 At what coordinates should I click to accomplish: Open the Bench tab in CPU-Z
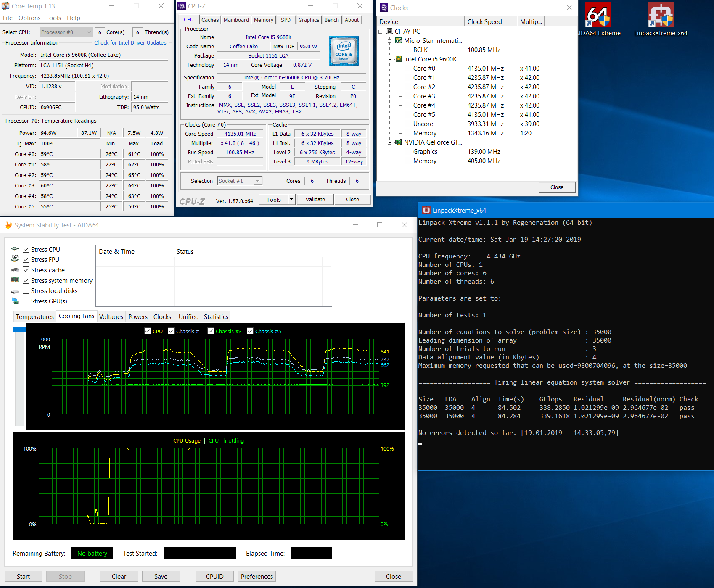(332, 20)
